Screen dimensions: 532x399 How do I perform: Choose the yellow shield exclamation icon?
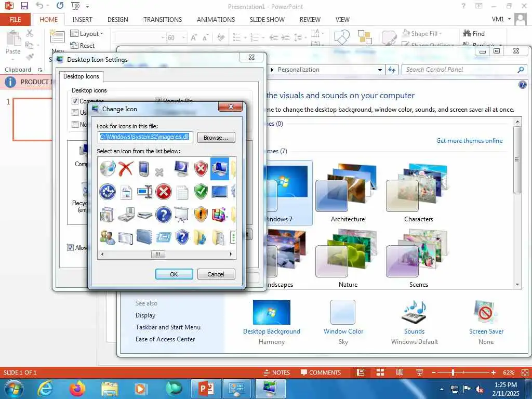[x=201, y=215]
